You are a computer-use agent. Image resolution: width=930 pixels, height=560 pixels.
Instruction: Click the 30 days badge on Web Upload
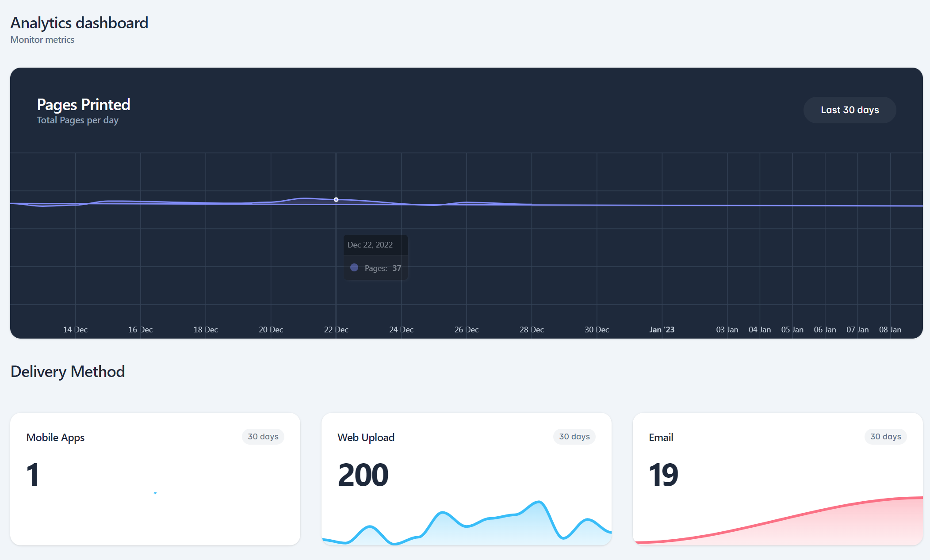(574, 437)
